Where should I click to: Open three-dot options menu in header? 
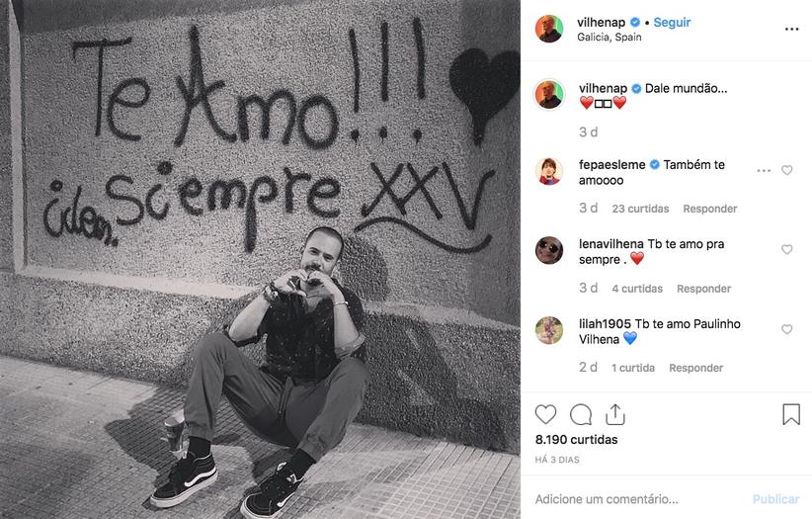(792, 29)
